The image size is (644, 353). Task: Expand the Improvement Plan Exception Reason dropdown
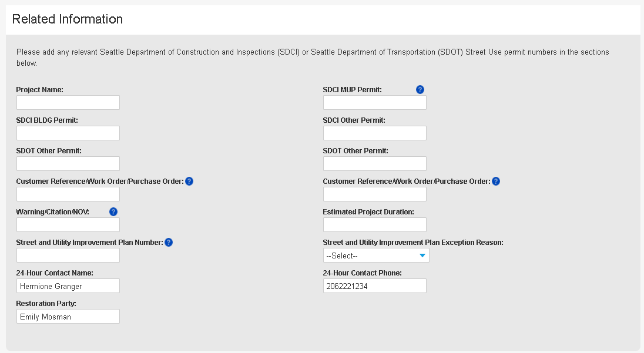coord(376,255)
